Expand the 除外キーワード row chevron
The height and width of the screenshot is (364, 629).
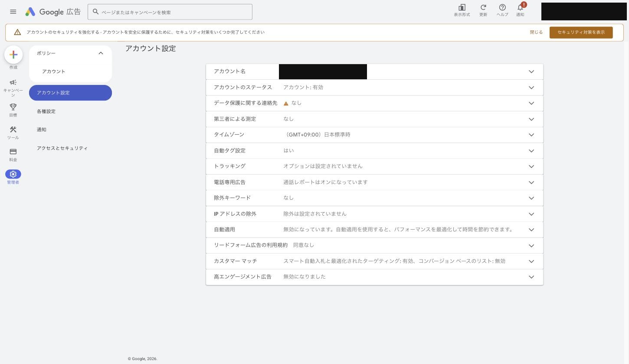pos(531,198)
